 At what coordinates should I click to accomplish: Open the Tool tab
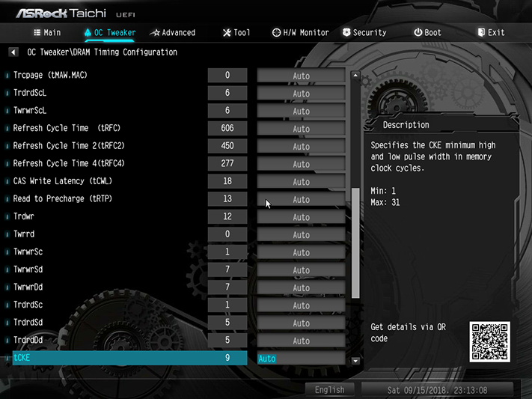tap(236, 33)
